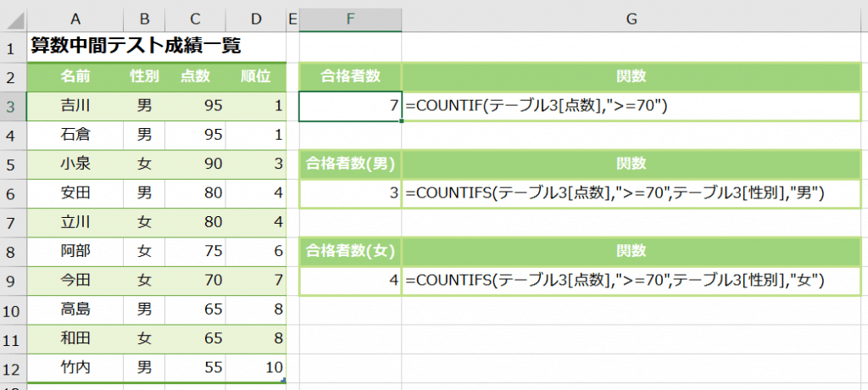Image resolution: width=868 pixels, height=390 pixels.
Task: Select column A header
Action: click(x=75, y=19)
